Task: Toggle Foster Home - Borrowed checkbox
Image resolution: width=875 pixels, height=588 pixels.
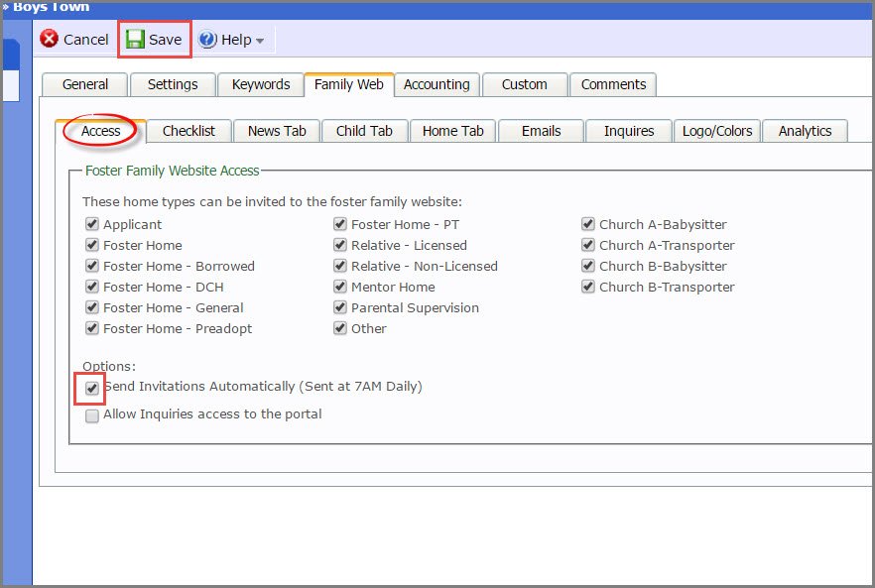Action: click(x=92, y=266)
